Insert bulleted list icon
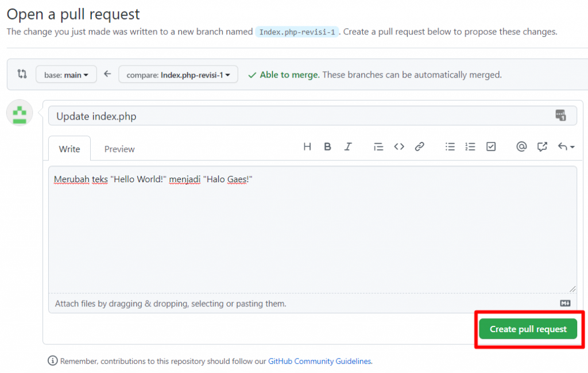The image size is (588, 373). [x=450, y=147]
